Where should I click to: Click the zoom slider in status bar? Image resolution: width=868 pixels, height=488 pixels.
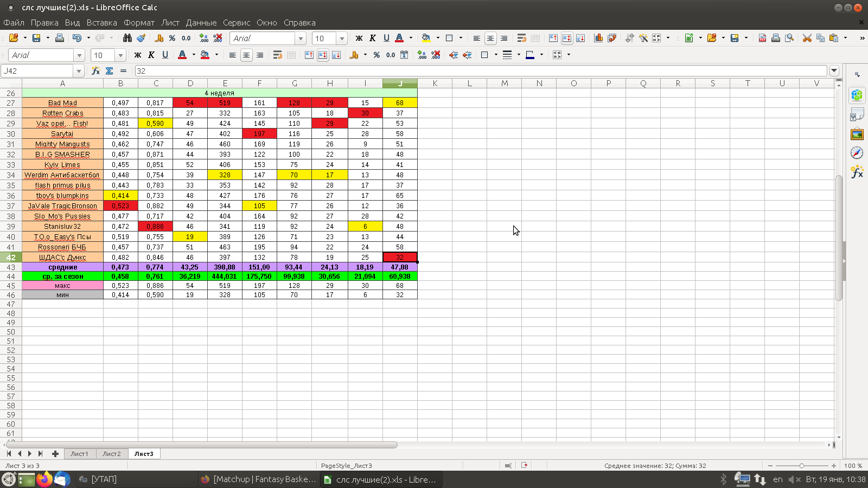tap(802, 466)
